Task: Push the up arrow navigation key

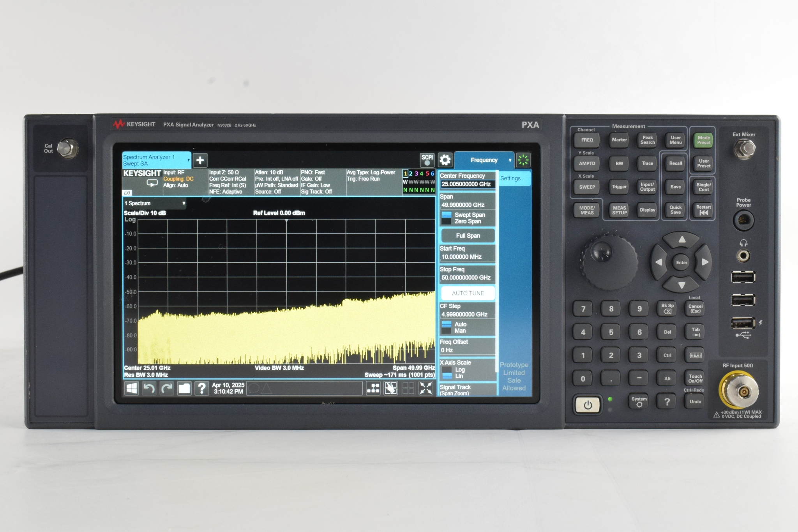Action: [682, 240]
